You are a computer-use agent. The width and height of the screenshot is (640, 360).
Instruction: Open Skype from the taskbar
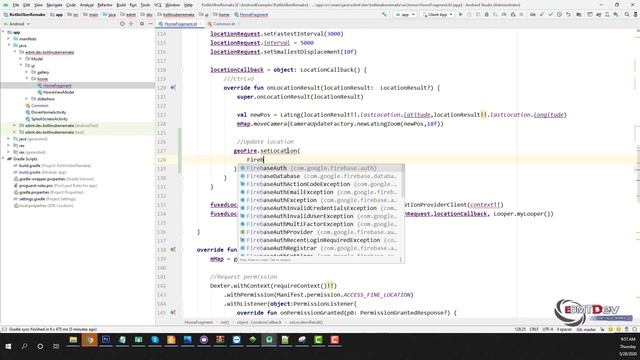155,340
